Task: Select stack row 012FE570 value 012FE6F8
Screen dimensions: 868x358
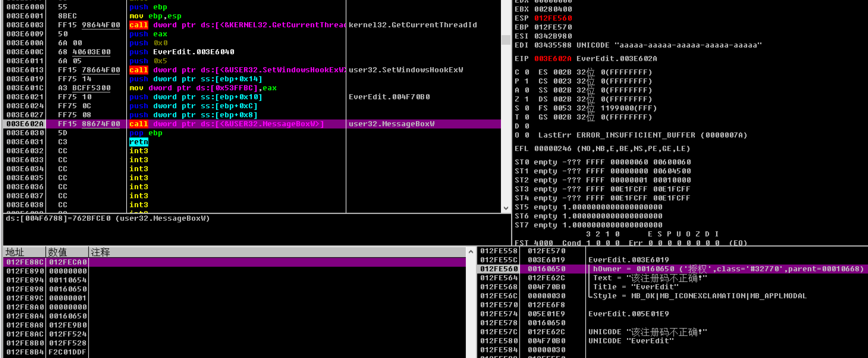Action: (x=547, y=305)
